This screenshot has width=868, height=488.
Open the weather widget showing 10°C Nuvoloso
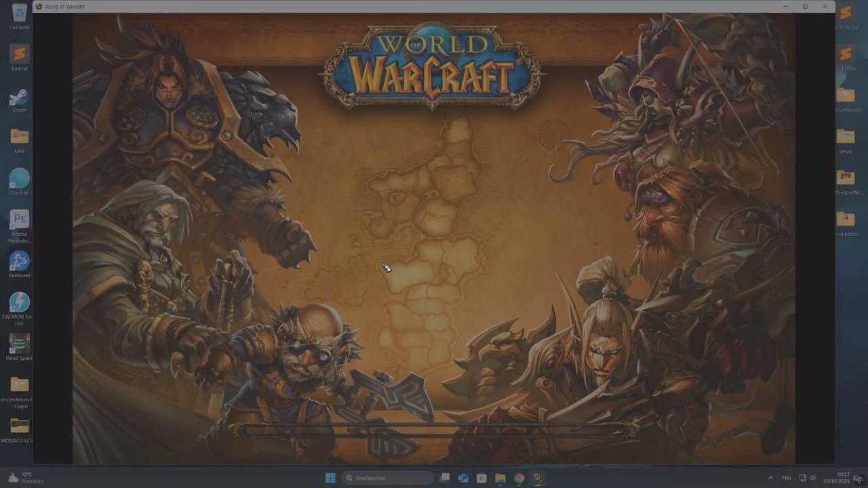[26, 478]
